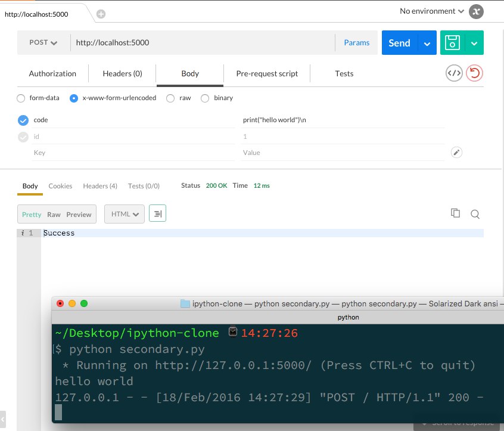Maximize terminal window with green button

point(84,303)
